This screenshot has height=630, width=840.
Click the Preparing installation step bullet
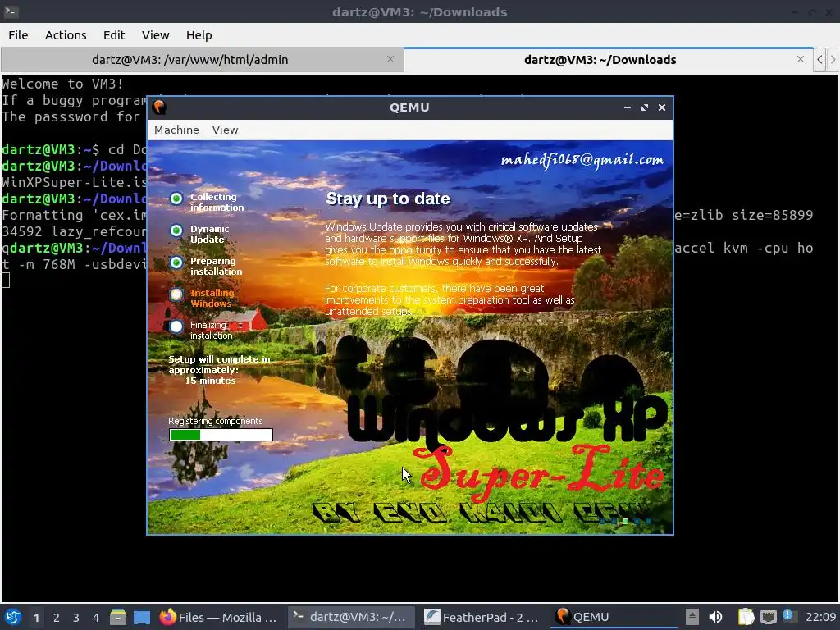pyautogui.click(x=176, y=262)
